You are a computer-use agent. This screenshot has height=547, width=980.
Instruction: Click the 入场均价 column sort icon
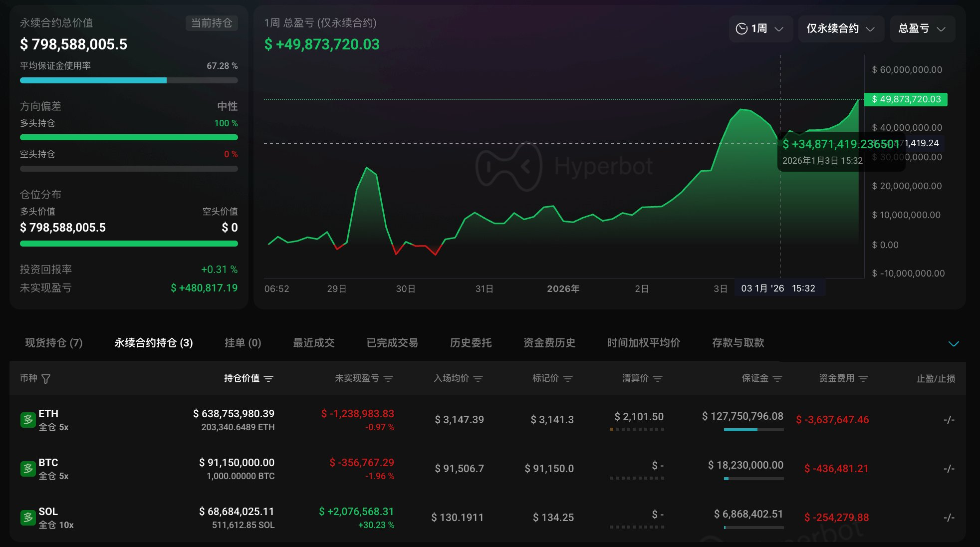(x=478, y=379)
